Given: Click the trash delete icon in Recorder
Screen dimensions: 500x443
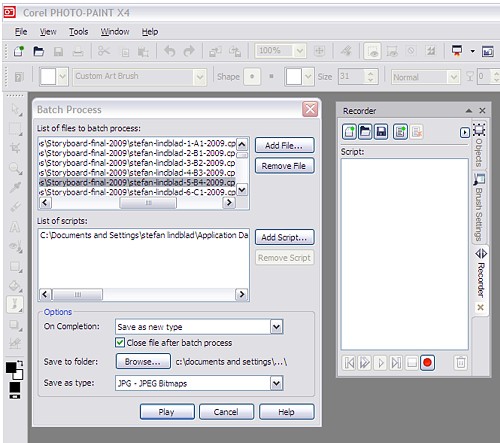Looking at the screenshot, I should [x=461, y=363].
